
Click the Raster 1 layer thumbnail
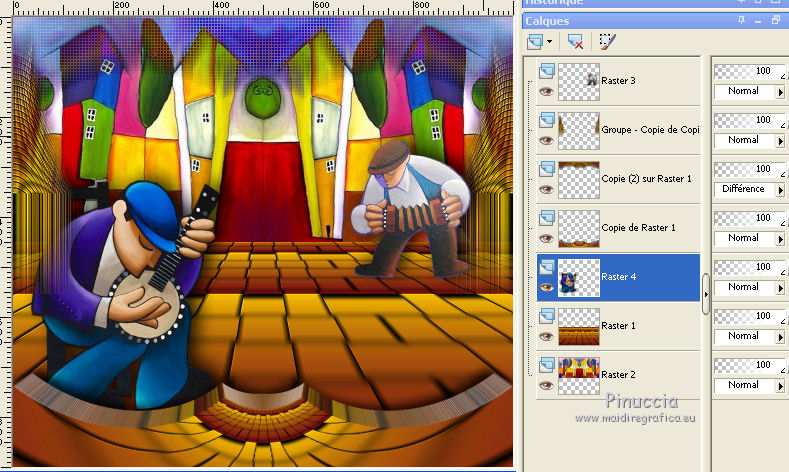pyautogui.click(x=579, y=327)
